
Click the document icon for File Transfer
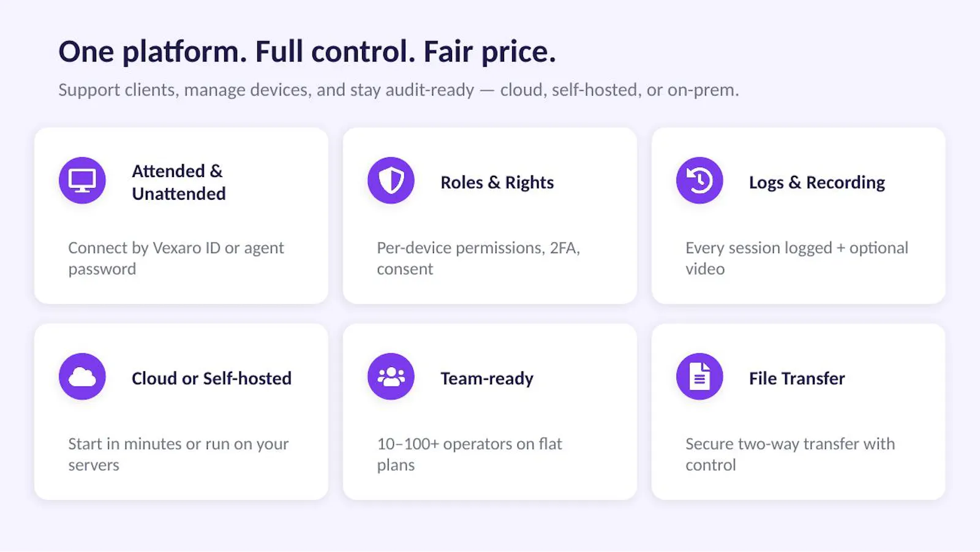point(699,377)
